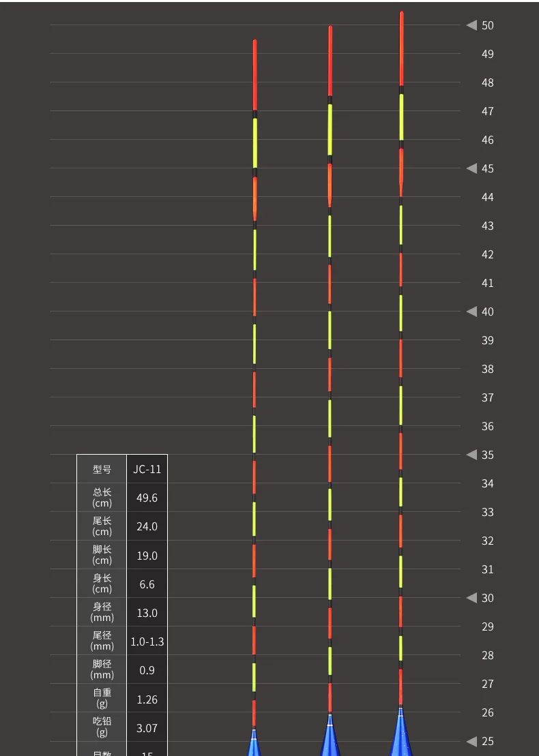
Task: Click the number 28 on the scale
Action: pos(487,655)
